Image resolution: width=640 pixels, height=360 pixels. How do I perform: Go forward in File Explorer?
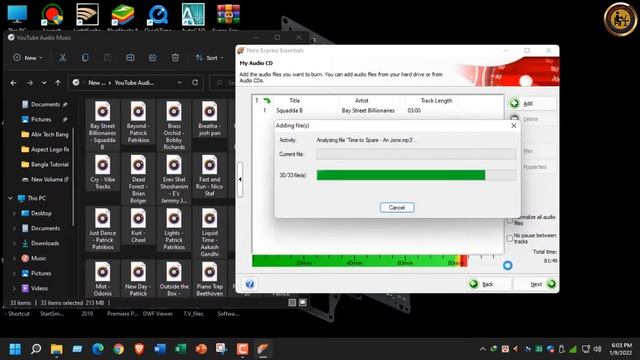[30, 83]
